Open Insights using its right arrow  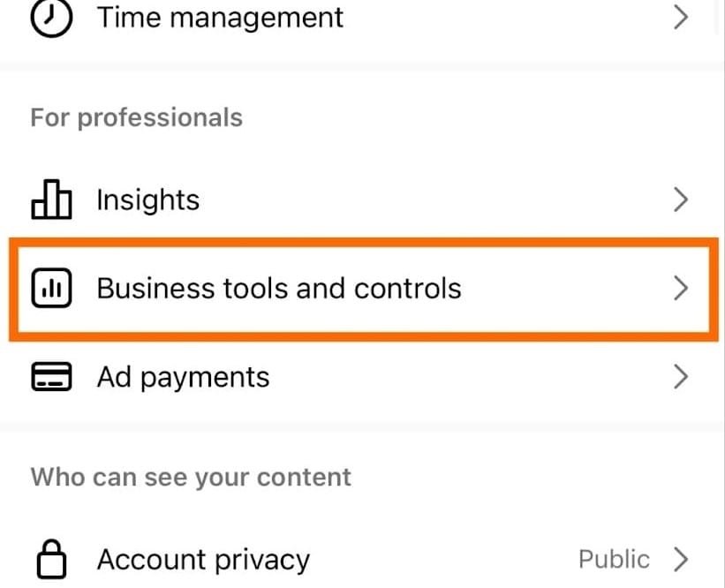681,200
